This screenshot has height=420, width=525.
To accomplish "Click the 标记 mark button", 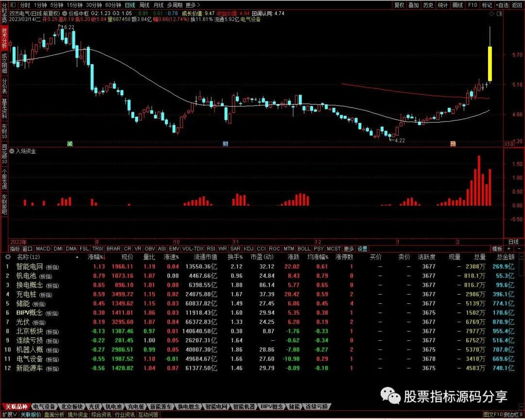I will coord(487,5).
